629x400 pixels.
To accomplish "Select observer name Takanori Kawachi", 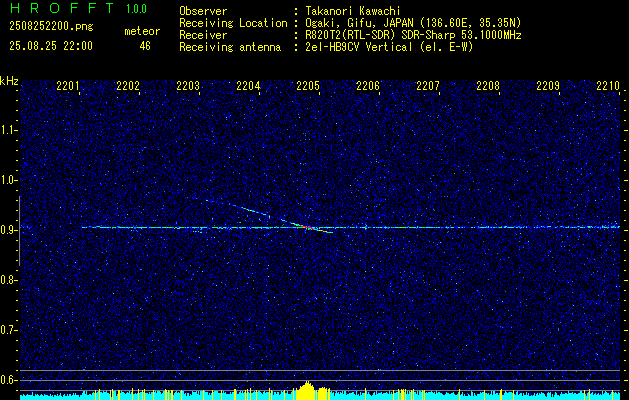I will [x=353, y=11].
